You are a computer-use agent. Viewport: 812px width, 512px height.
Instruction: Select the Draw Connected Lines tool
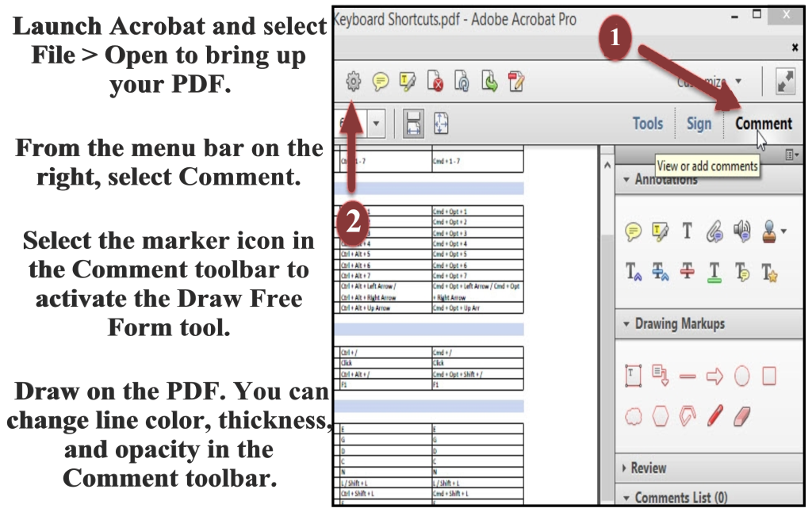[x=688, y=416]
